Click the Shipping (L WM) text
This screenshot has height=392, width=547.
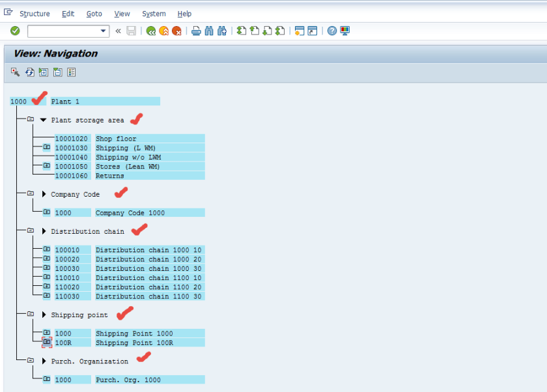(126, 148)
